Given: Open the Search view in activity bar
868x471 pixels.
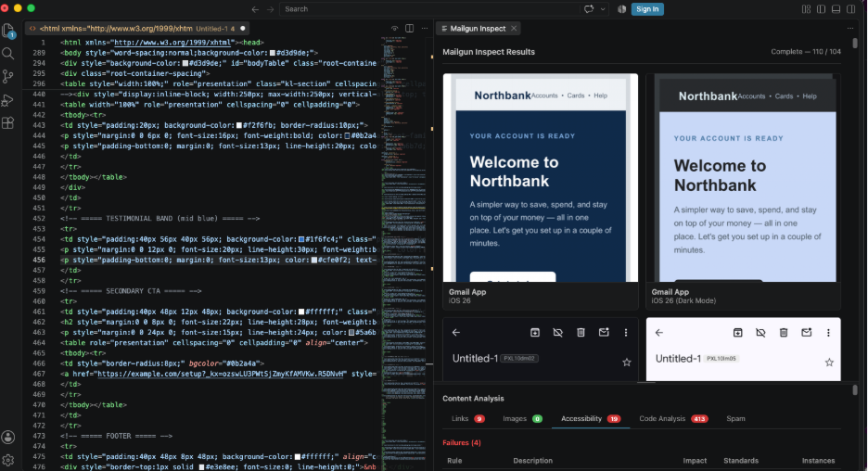Looking at the screenshot, I should (8, 54).
